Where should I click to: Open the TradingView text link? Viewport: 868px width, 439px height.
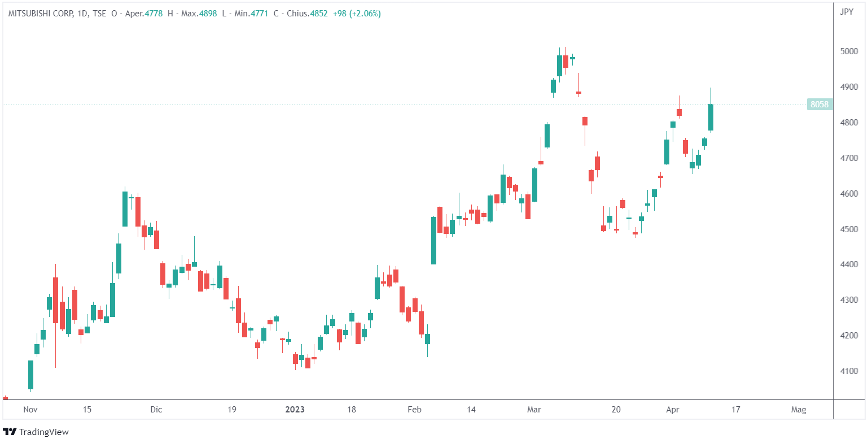coord(44,432)
